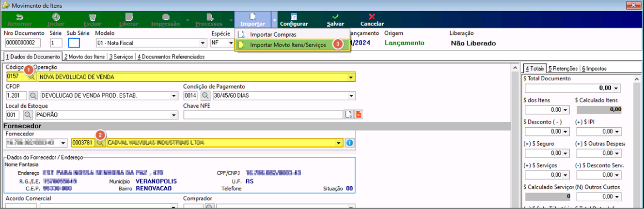This screenshot has height=209, width=644.
Task: Click the Fornecedor search magnifier icon
Action: pos(100,143)
